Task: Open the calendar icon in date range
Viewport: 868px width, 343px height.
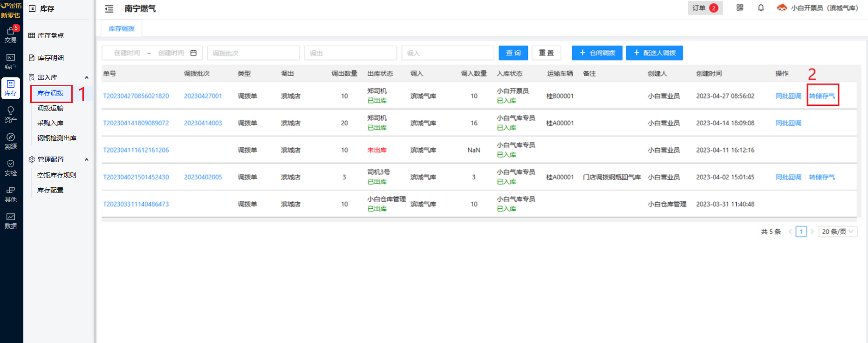Action: [x=193, y=53]
